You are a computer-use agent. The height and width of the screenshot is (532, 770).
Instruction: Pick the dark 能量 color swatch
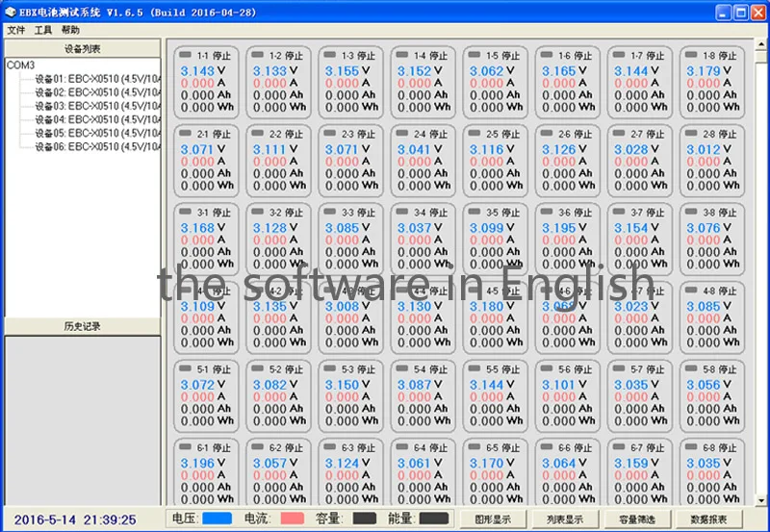pos(434,519)
